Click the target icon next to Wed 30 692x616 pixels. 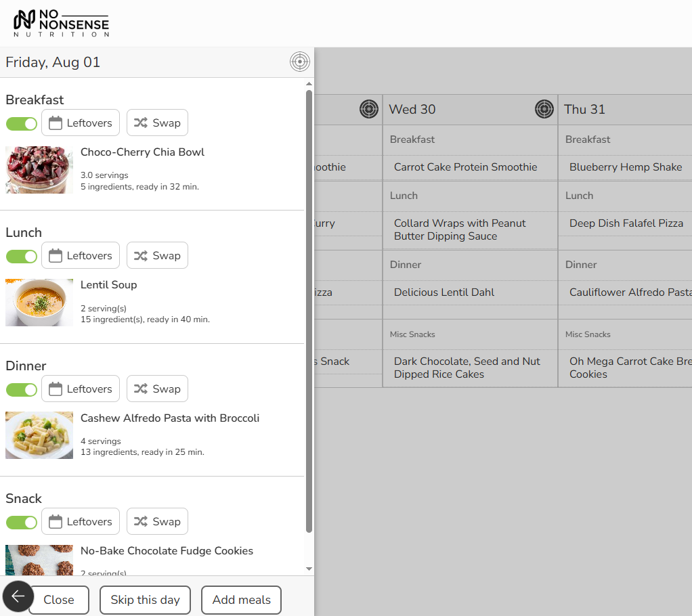(x=544, y=109)
